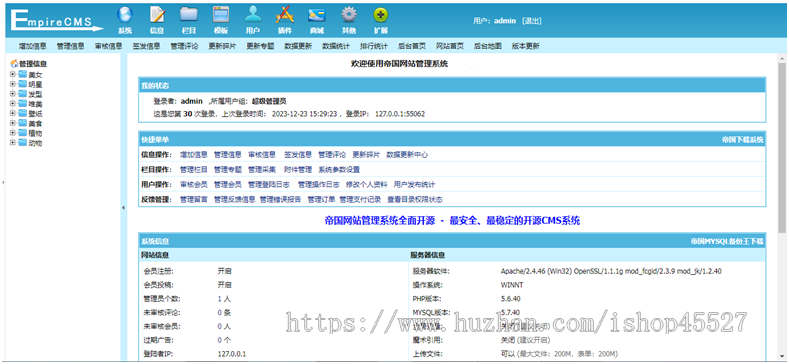This screenshot has height=364, width=789.
Task: Open 管理专题 in quick menu
Action: tap(228, 169)
